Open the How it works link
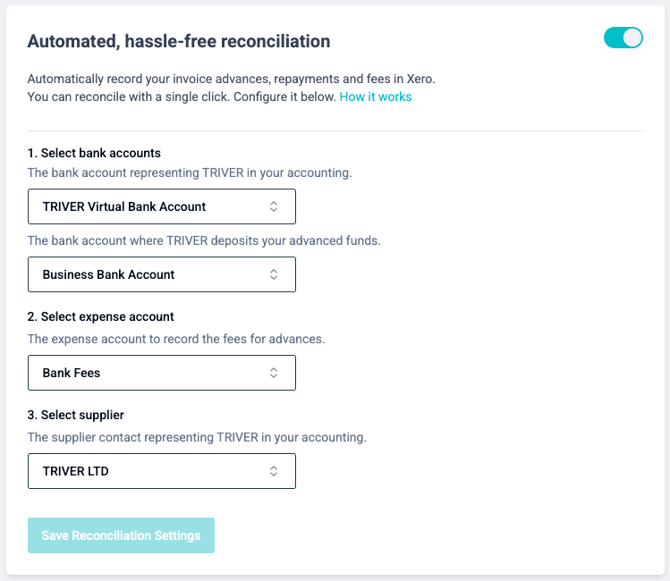The height and width of the screenshot is (581, 670). tap(375, 97)
